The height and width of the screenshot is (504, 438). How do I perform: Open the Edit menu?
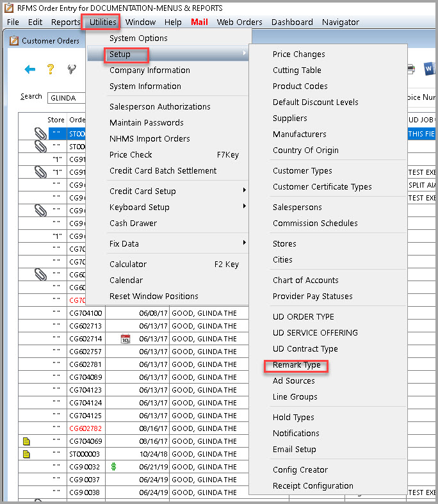point(35,22)
